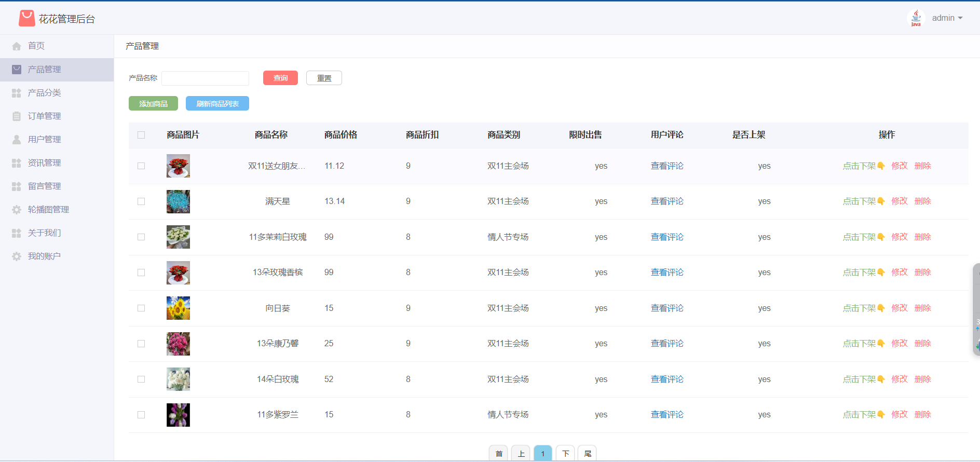Click the 满天星 product name cell
980x462 pixels.
tap(278, 201)
